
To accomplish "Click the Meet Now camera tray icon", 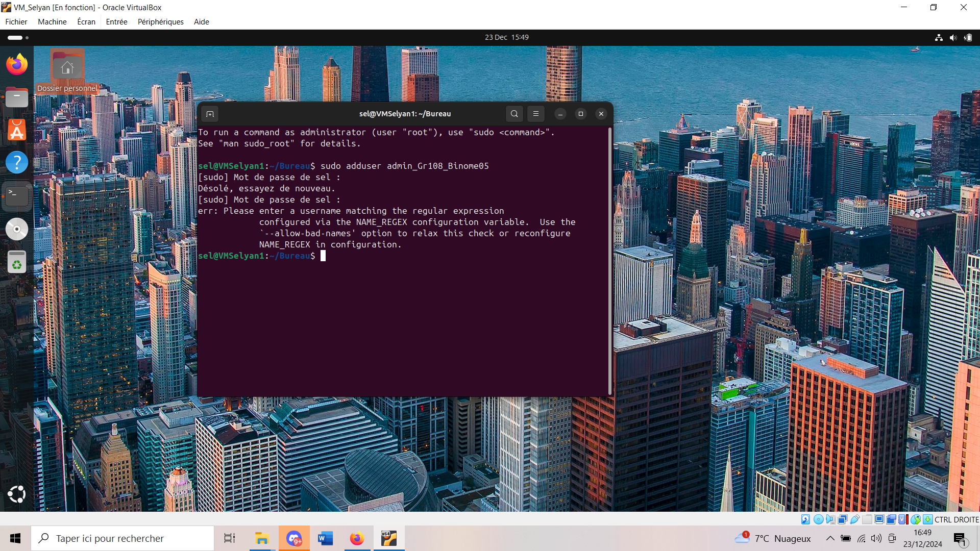I will (x=892, y=538).
